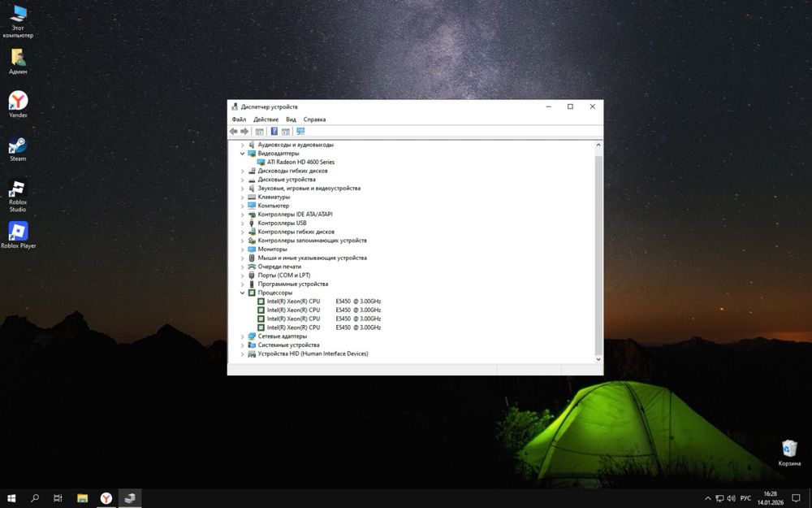Click the Видеоадаптеры category icon
The height and width of the screenshot is (508, 812).
pos(252,154)
